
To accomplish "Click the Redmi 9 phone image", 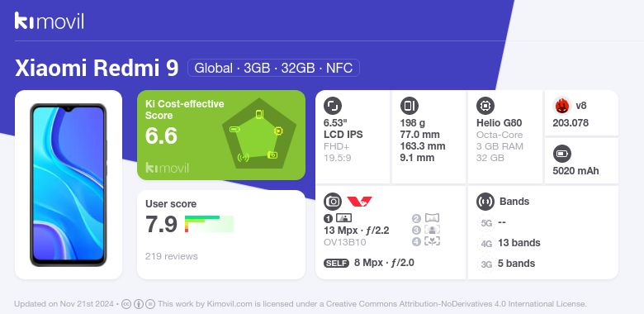I will pyautogui.click(x=69, y=185).
